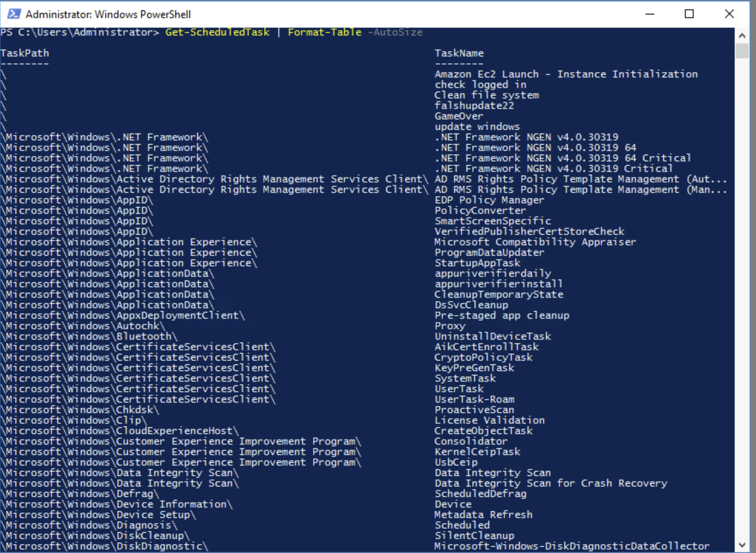Close the Administrator PowerShell window
The image size is (756, 553).
pos(729,13)
